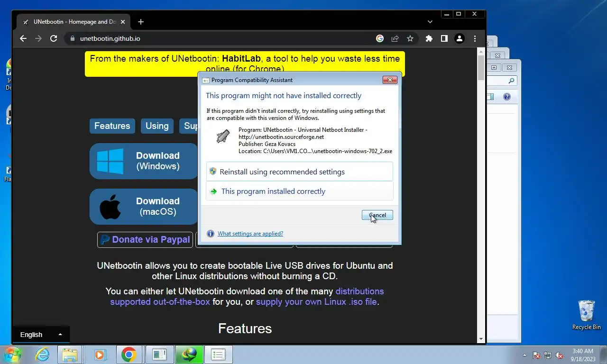Launch Internet Explorer from the taskbar

(x=42, y=355)
